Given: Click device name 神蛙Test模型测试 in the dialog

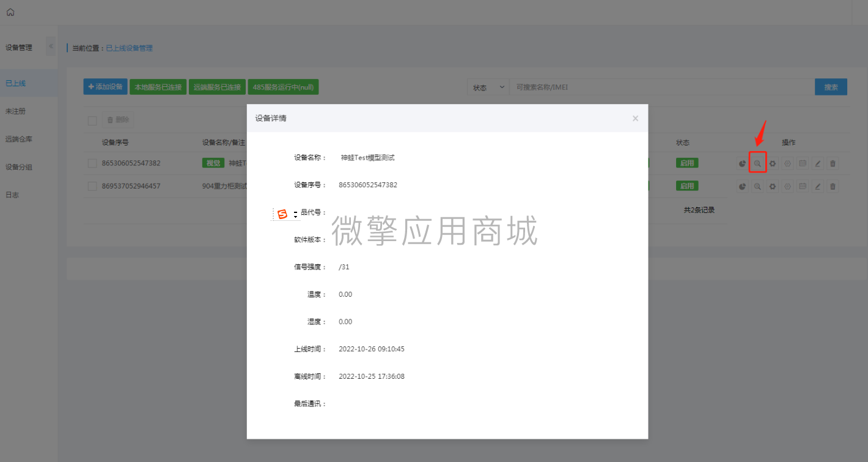Looking at the screenshot, I should coord(368,157).
